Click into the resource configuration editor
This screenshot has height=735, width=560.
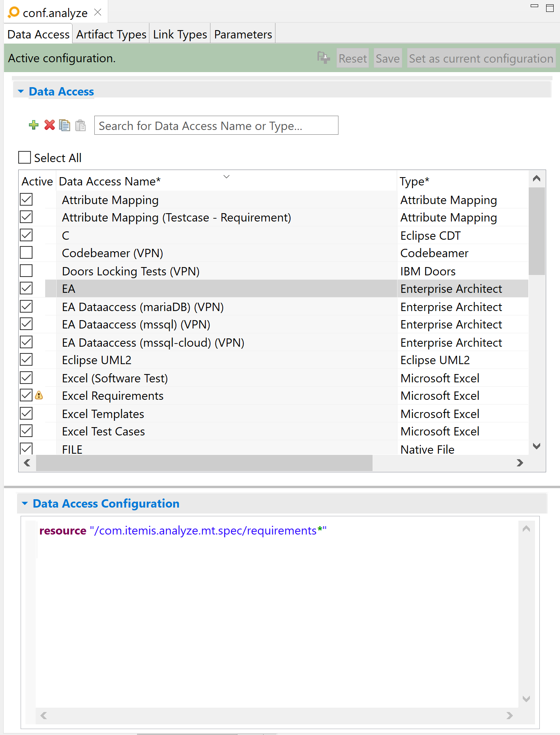click(277, 614)
